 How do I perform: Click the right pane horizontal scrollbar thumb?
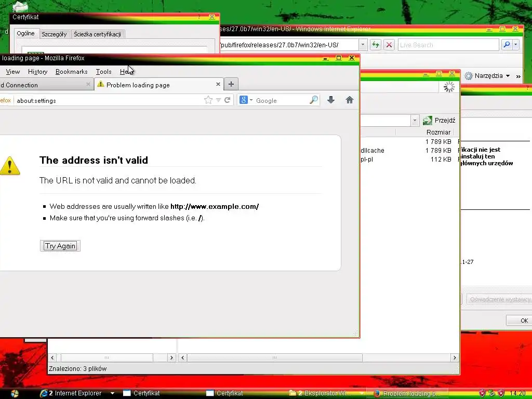[x=275, y=357]
